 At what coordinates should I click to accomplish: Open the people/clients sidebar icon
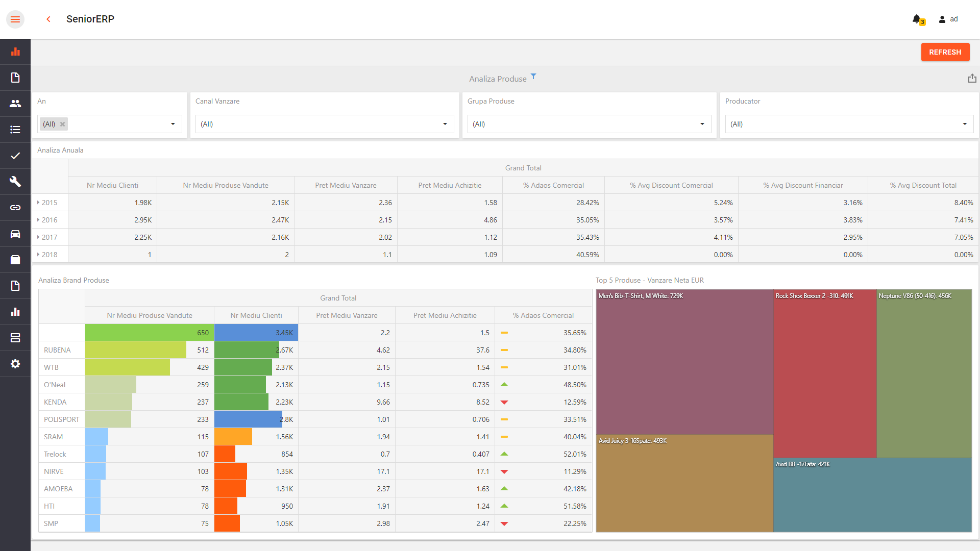coord(15,104)
